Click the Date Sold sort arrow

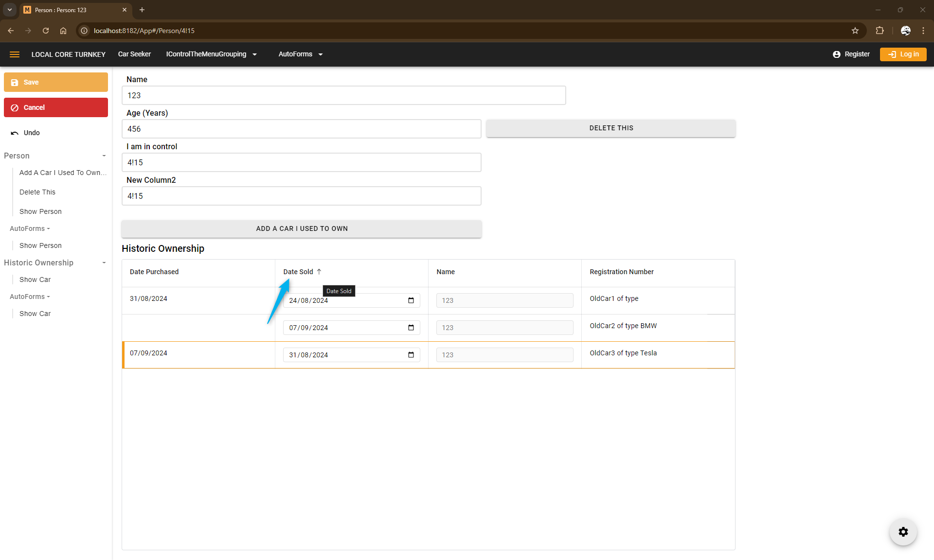tap(319, 272)
